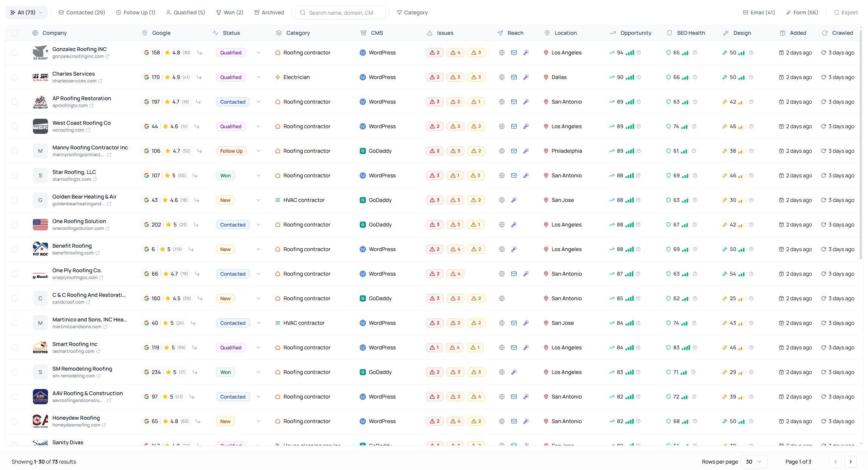This screenshot has width=868, height=470.
Task: Expand the status dropdown for Manny Roofing Contractor Inc
Action: [x=258, y=151]
